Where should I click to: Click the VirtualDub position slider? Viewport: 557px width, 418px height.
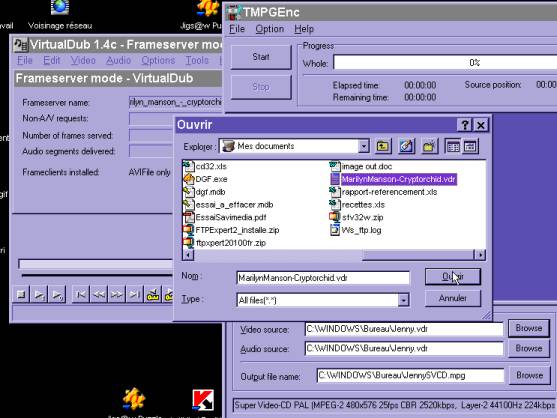tap(96, 264)
